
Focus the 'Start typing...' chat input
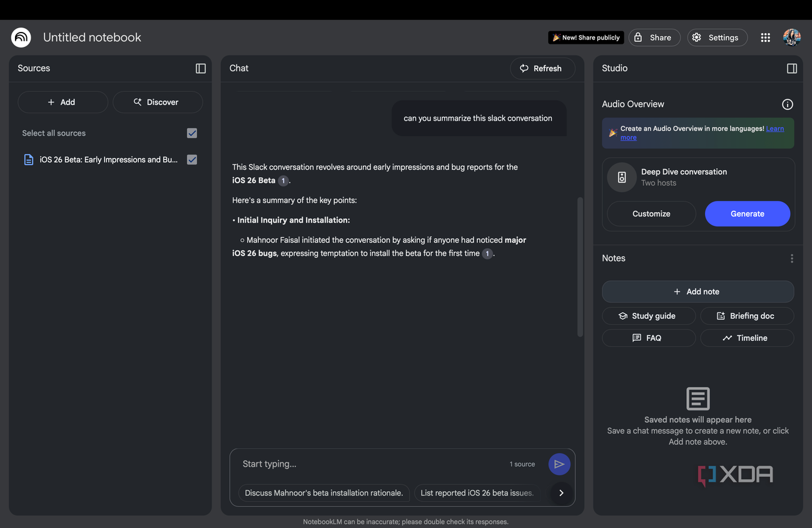point(372,464)
